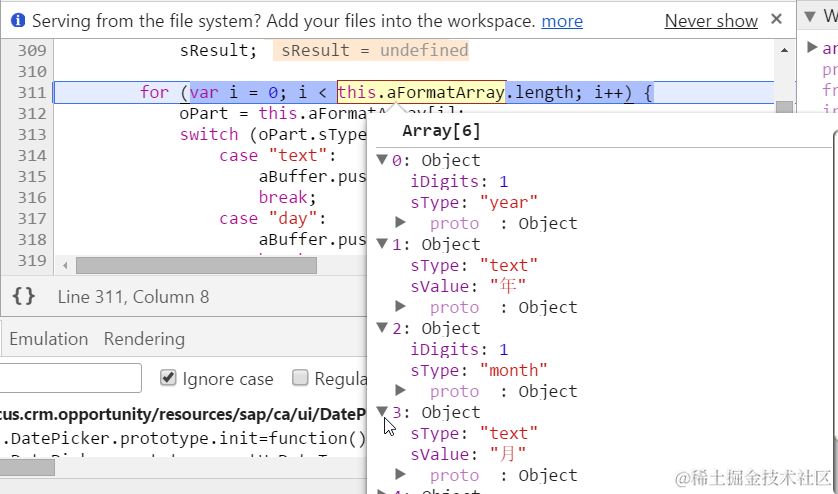Expand __proto__ under the year object
The height and width of the screenshot is (494, 838).
(400, 222)
